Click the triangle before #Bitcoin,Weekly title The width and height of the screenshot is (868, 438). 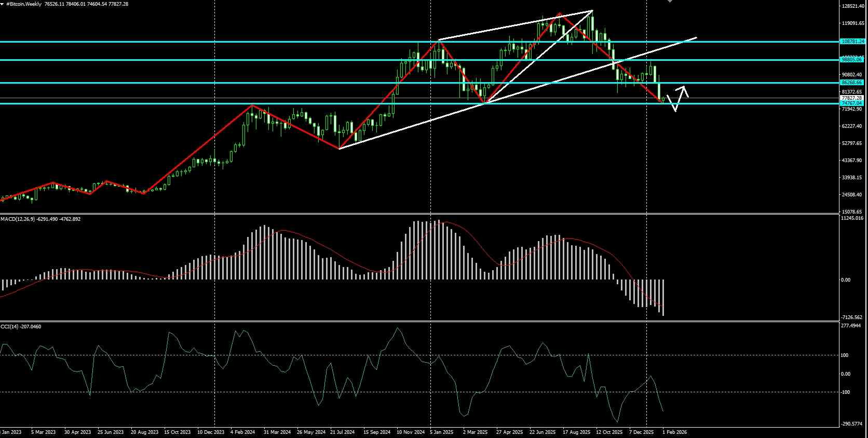(x=2, y=4)
